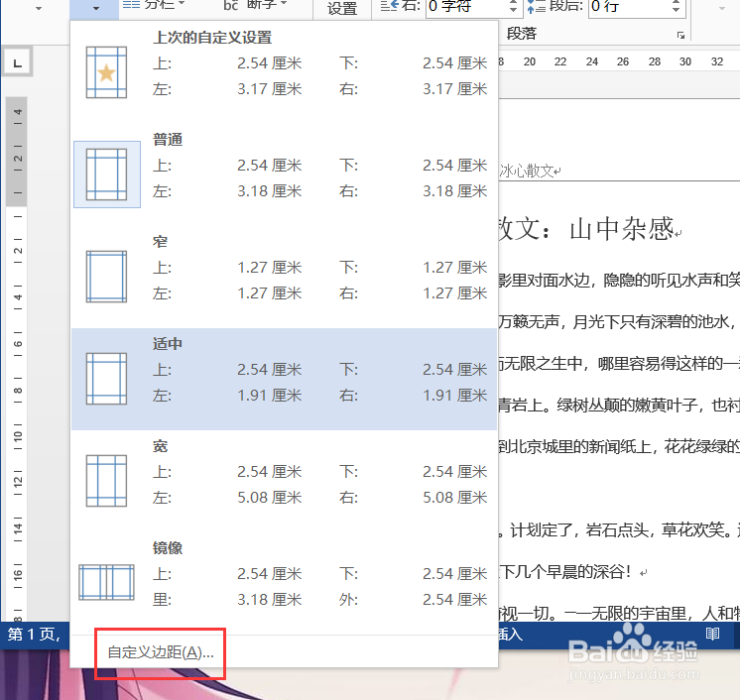Click the 插入 status bar indicator
The height and width of the screenshot is (700, 740).
click(x=511, y=635)
